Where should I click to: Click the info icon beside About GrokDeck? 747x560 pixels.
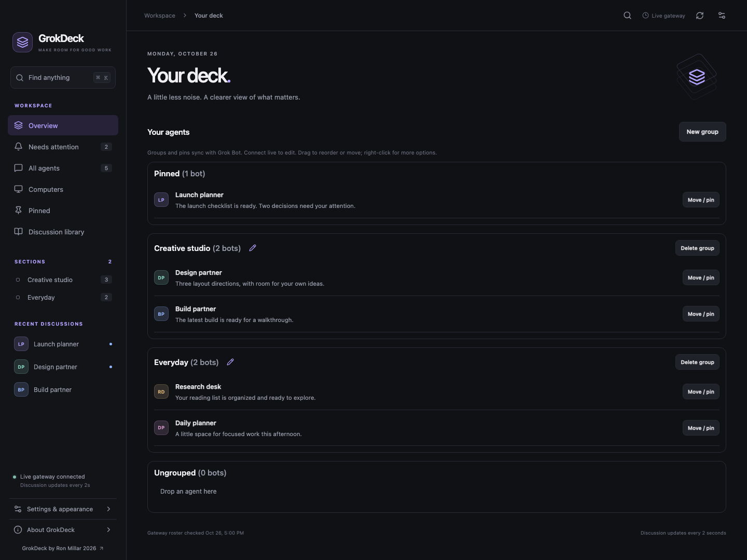[x=18, y=529]
